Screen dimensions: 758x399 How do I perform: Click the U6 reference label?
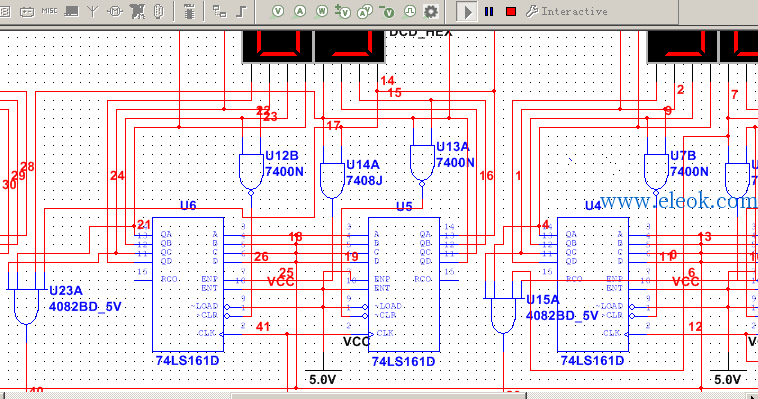point(188,206)
